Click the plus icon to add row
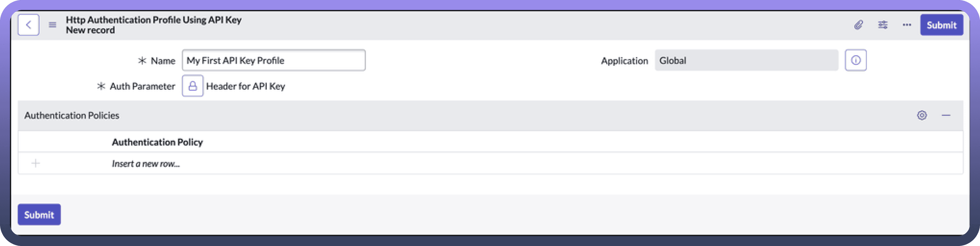The height and width of the screenshot is (246, 980). click(x=36, y=163)
